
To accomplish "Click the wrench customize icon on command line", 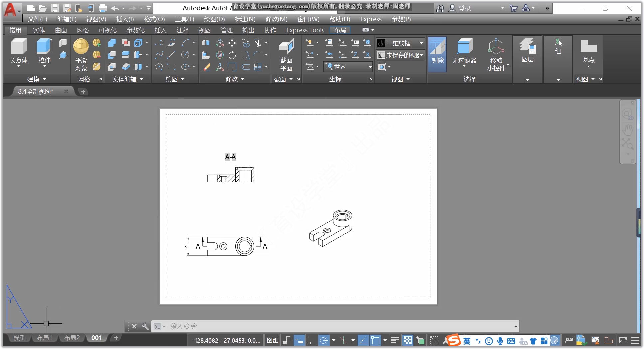I will click(x=145, y=326).
